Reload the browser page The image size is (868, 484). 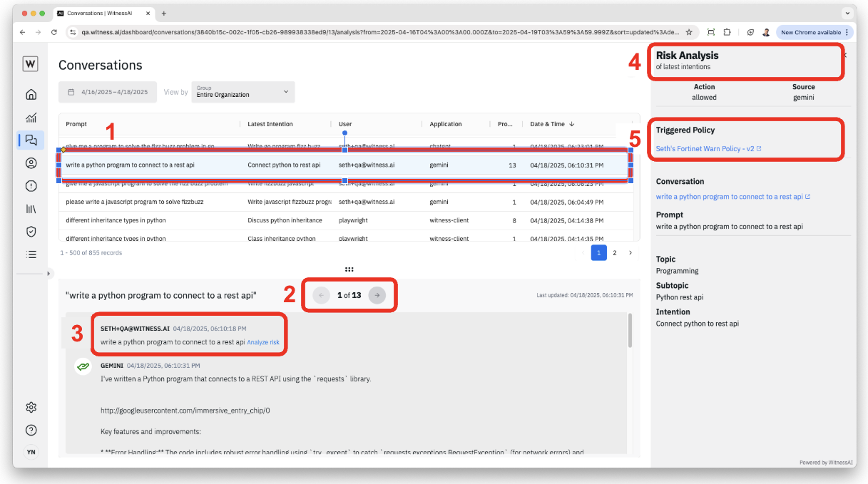click(x=54, y=32)
